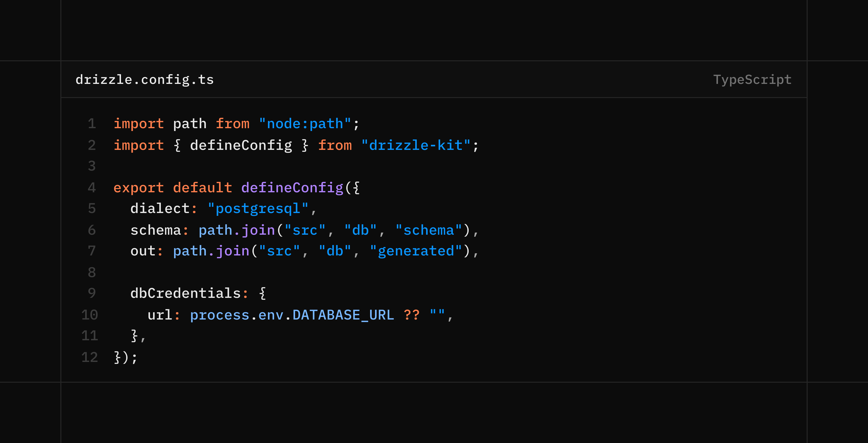Click the closing }); on the last line
This screenshot has height=443, width=868.
[126, 357]
